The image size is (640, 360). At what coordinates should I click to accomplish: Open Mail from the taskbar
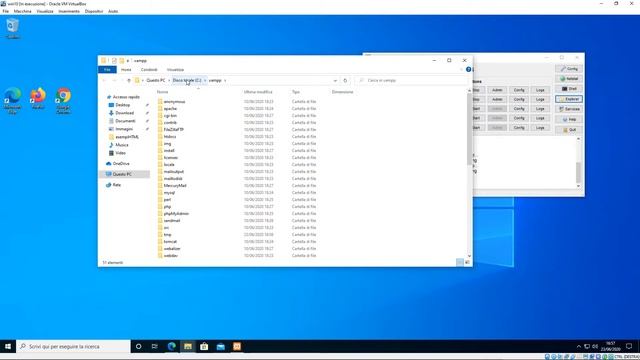tap(221, 346)
